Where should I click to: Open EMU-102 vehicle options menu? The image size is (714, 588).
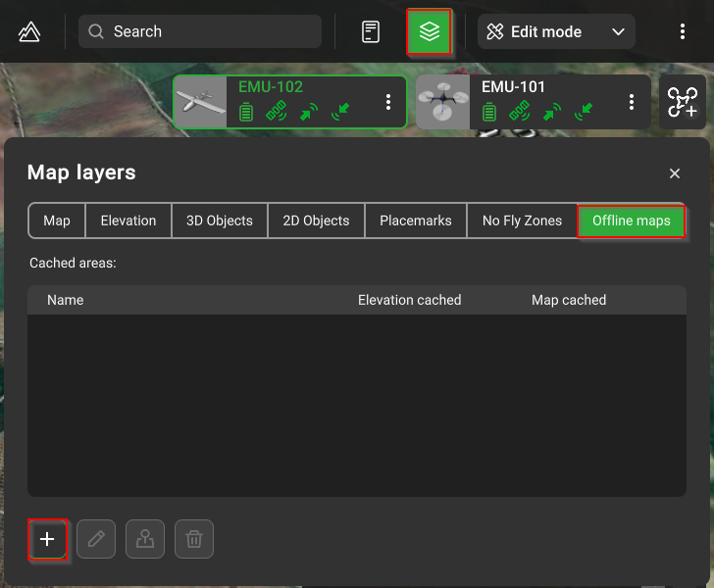point(388,102)
